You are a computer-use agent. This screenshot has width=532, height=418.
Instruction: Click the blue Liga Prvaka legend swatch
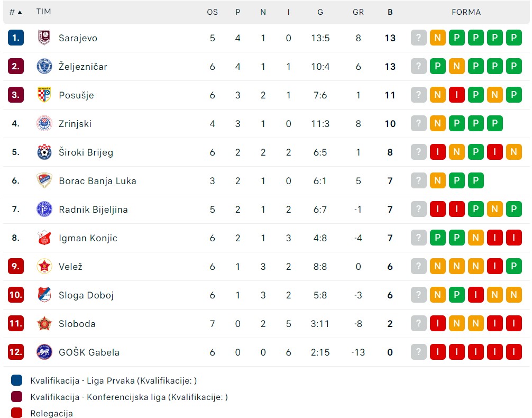pyautogui.click(x=16, y=380)
